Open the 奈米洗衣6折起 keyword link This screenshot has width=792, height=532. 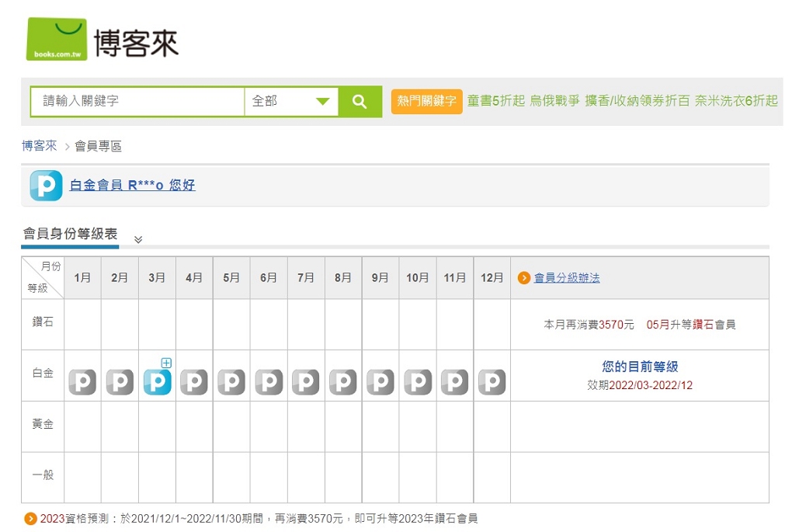point(736,101)
